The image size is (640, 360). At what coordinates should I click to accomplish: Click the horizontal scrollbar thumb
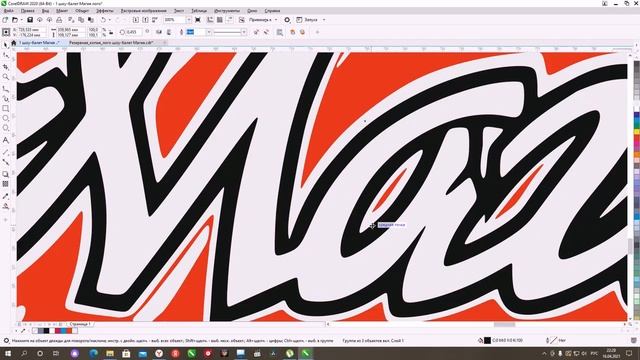point(504,324)
